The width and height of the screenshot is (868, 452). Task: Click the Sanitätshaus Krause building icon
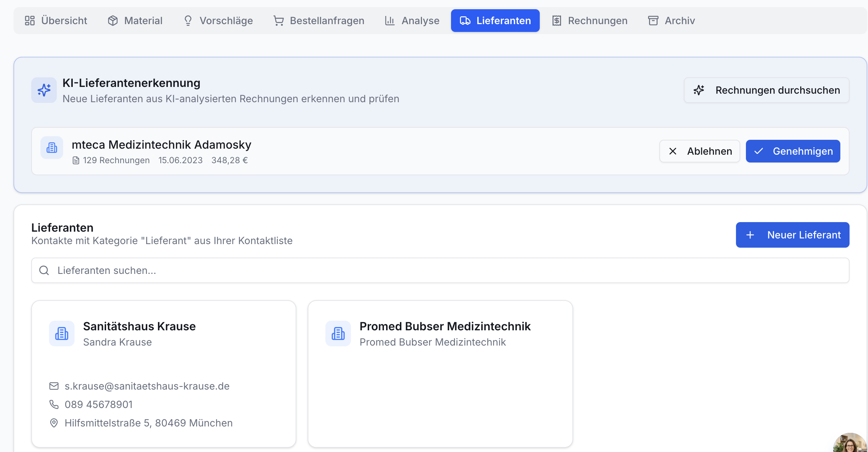(x=62, y=334)
